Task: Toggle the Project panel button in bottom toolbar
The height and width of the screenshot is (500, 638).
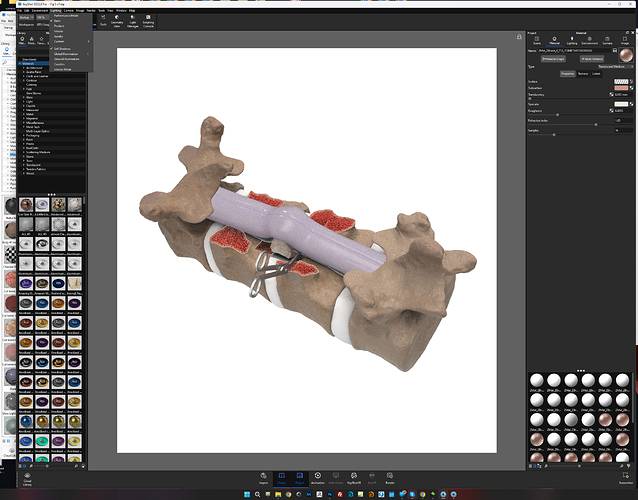Action: [x=299, y=478]
